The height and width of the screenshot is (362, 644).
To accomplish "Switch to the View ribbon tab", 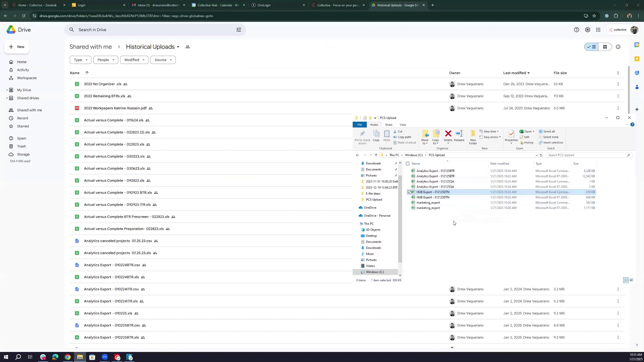I will (402, 125).
